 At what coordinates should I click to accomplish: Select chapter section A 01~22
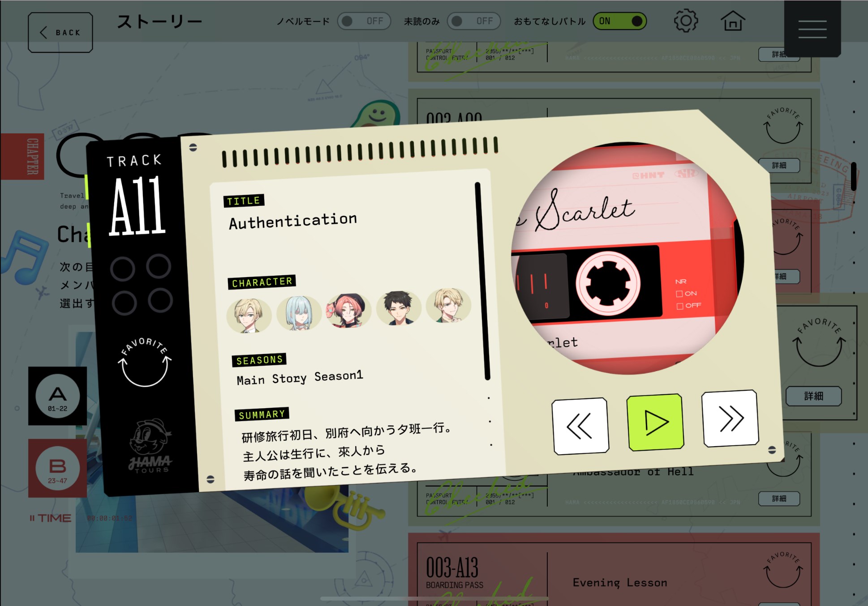[58, 396]
